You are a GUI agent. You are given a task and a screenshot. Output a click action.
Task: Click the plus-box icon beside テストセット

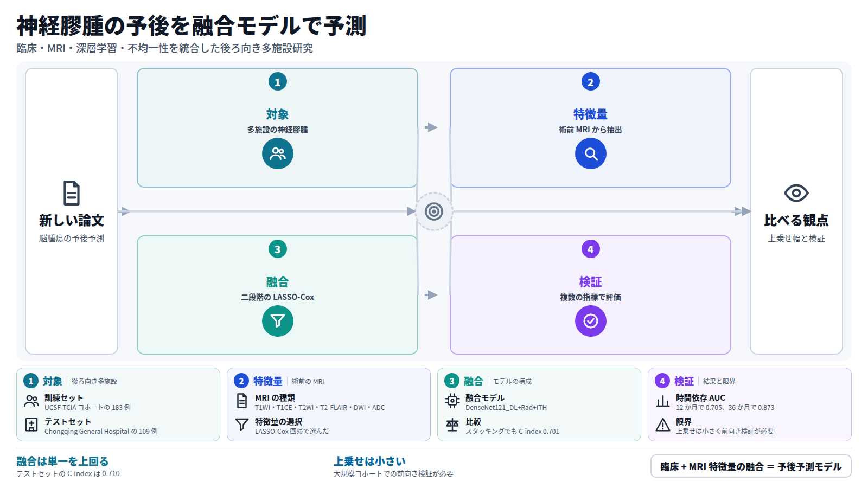(31, 425)
